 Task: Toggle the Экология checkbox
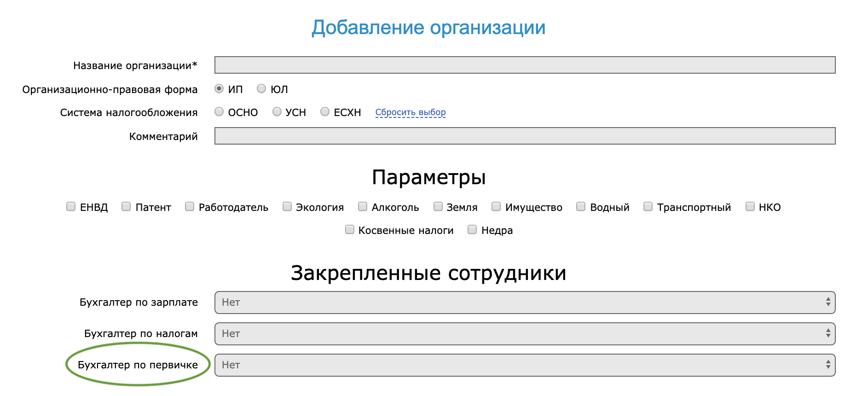(287, 207)
